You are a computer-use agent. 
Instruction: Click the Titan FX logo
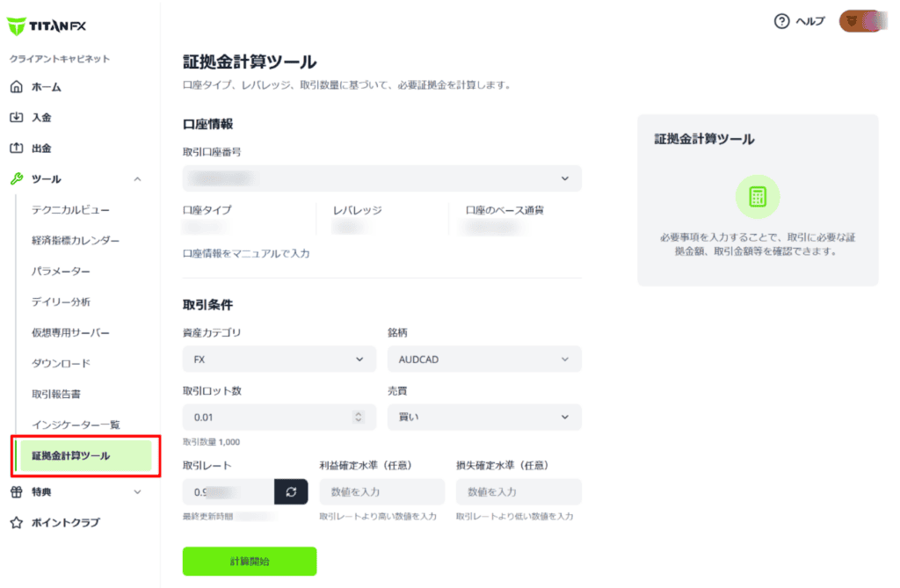coord(47,25)
